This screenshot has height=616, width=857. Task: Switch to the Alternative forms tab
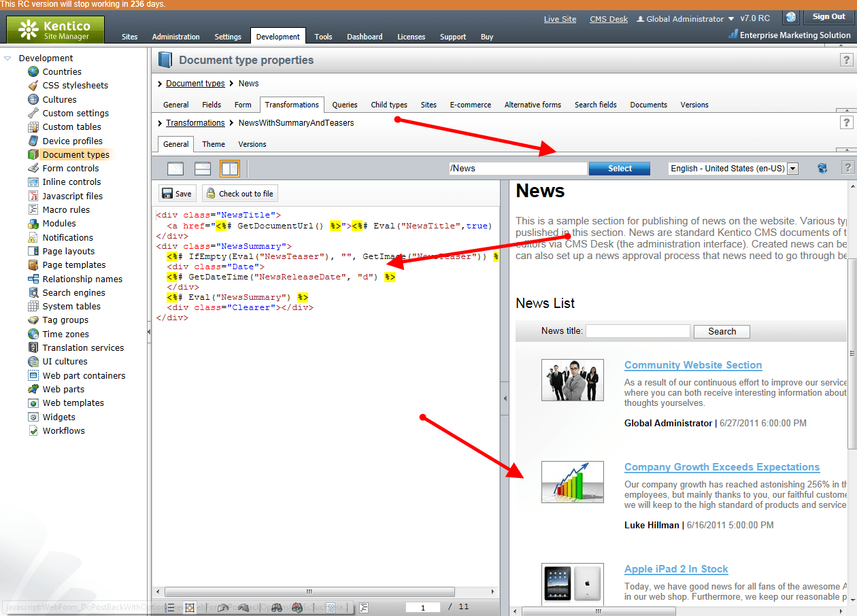[x=533, y=105]
